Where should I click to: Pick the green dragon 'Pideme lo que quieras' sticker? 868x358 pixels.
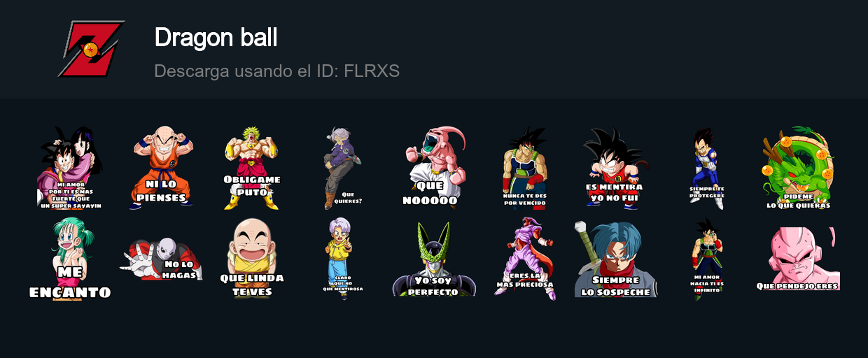point(798,168)
